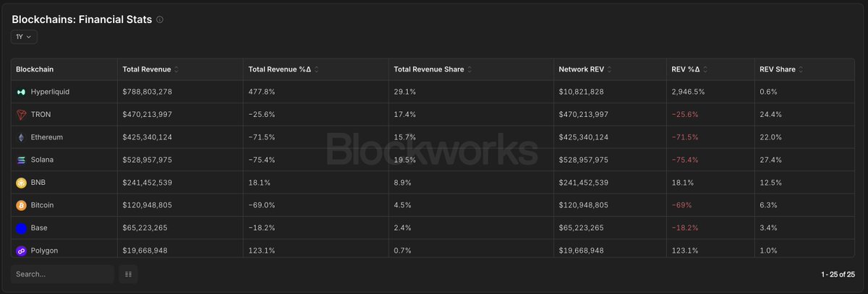Open the column settings icon beside search
Image resolution: width=868 pixels, height=294 pixels.
tap(128, 274)
